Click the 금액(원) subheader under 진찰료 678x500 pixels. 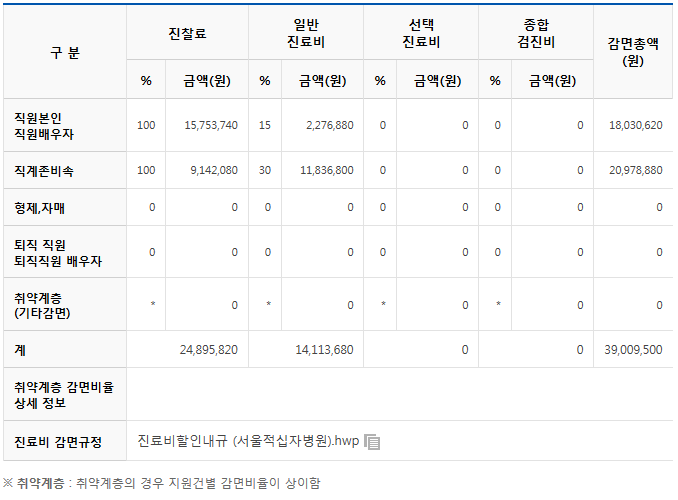pyautogui.click(x=207, y=80)
